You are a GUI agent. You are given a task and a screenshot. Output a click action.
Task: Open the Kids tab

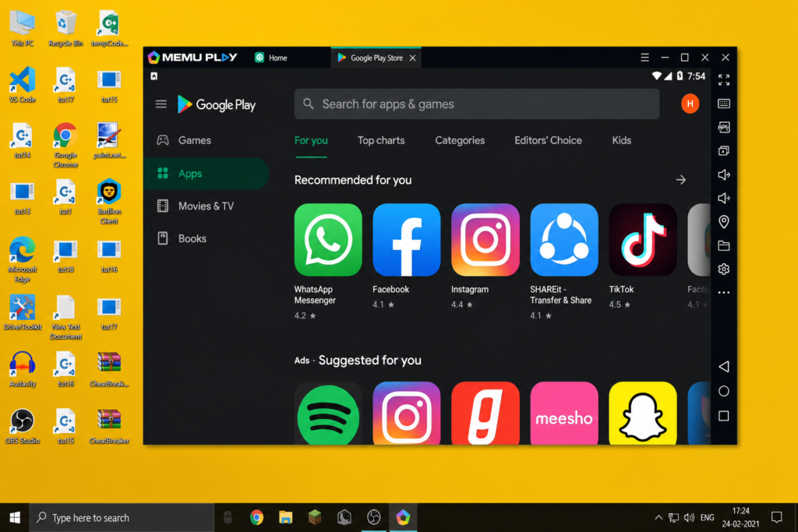621,140
